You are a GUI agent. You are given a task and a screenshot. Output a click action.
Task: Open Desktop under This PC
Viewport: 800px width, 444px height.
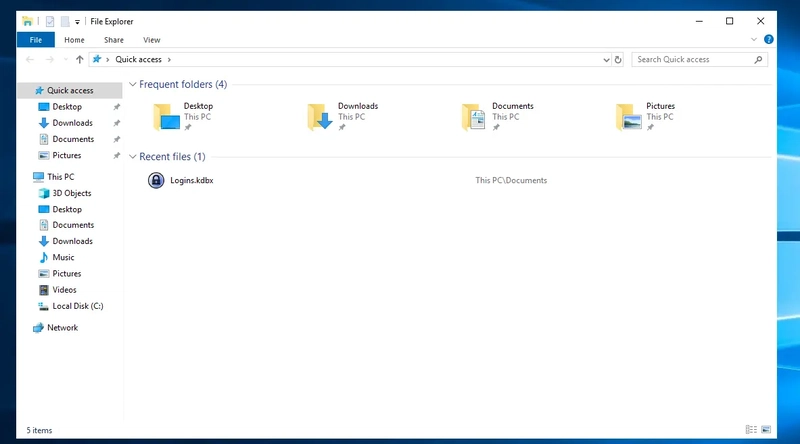tap(67, 210)
